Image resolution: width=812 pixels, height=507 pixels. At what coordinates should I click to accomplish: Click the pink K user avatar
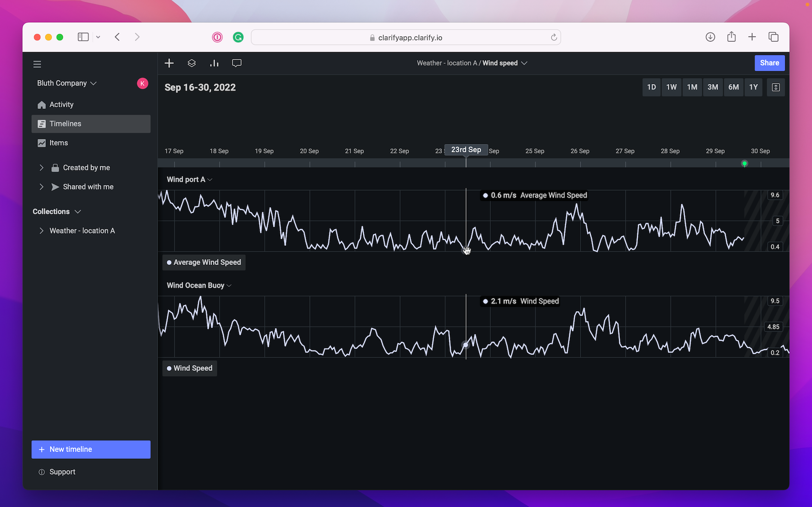tap(142, 83)
